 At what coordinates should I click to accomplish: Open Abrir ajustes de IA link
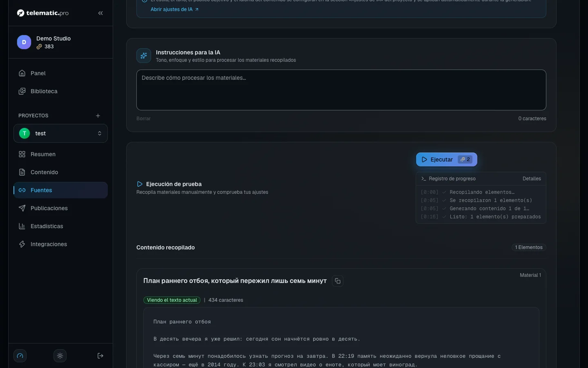pyautogui.click(x=174, y=9)
